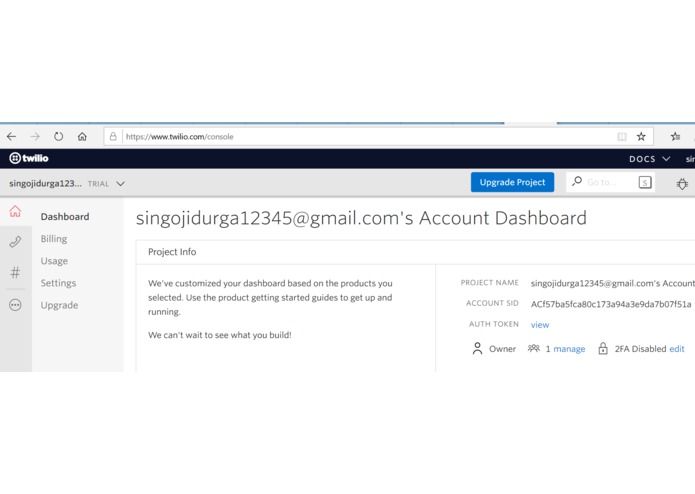Click the lock icon next to 2FA Disabled
Viewport: 695px width, 494px height.
click(x=603, y=348)
